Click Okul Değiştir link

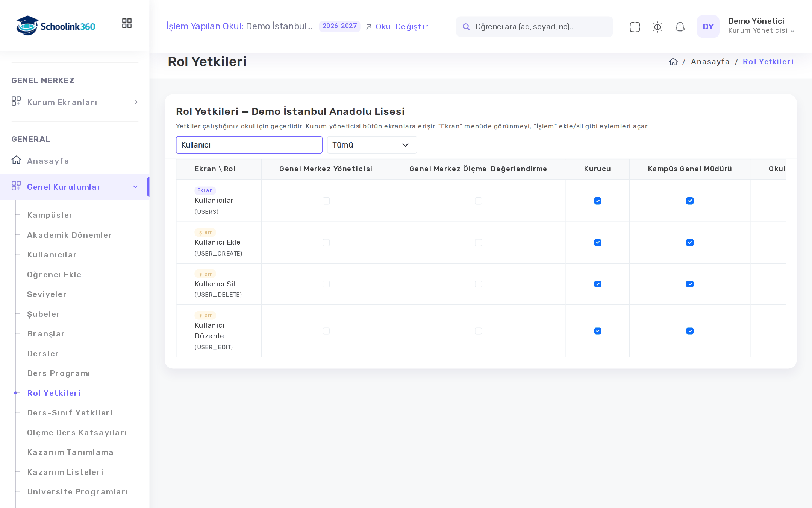point(401,27)
